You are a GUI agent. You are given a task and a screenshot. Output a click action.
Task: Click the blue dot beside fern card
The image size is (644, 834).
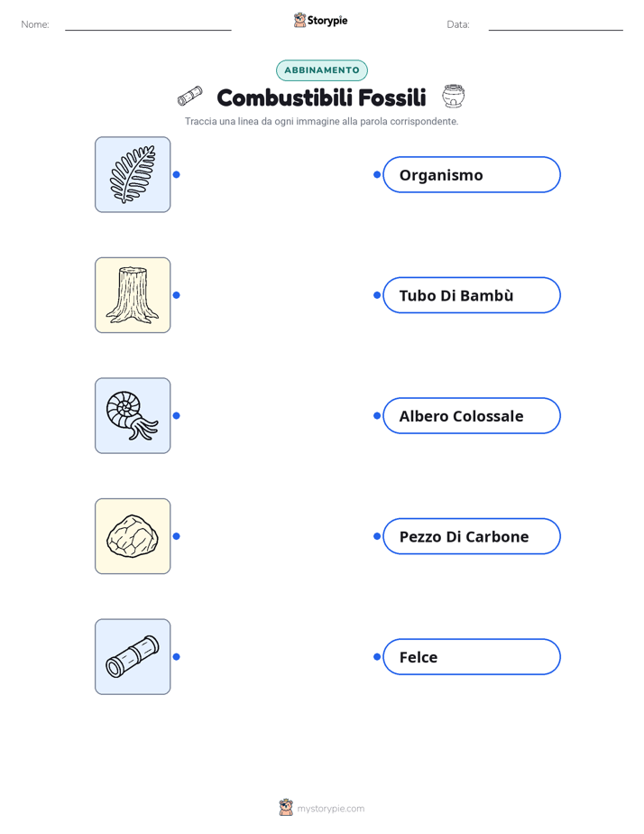[177, 174]
